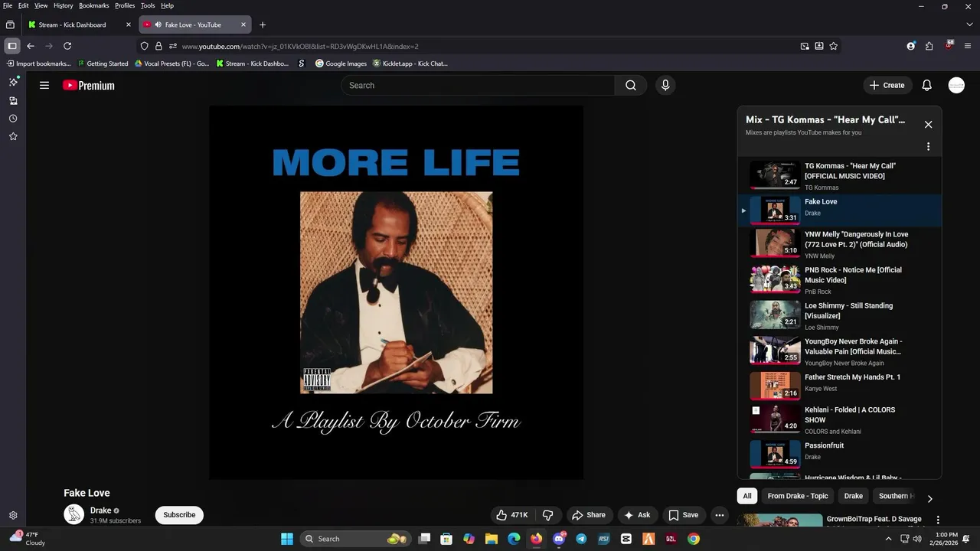Image resolution: width=980 pixels, height=551 pixels.
Task: Like the Fake Love video
Action: pos(512,515)
